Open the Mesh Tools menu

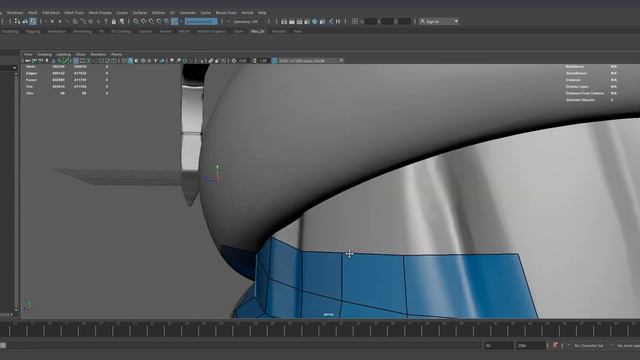click(x=74, y=13)
